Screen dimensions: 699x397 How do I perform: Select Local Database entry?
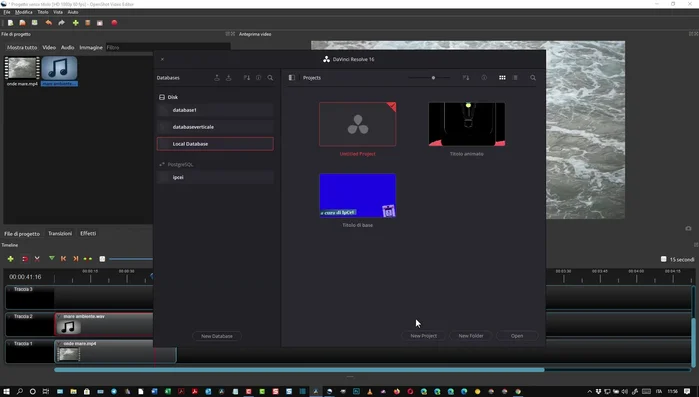215,144
